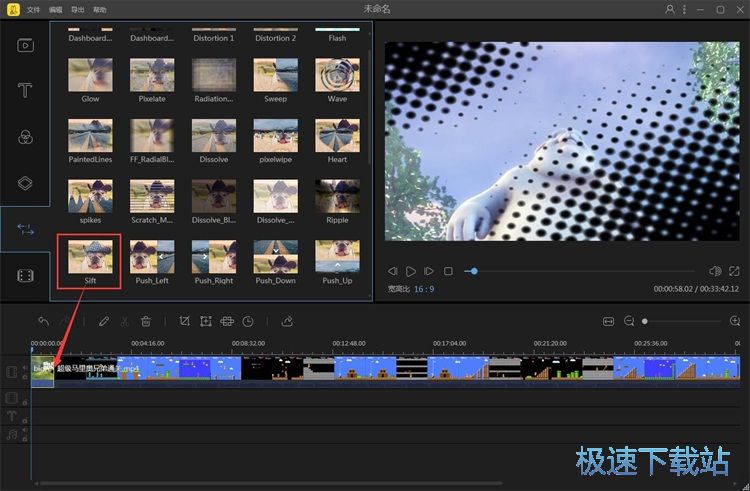Toggle the preview volume speaker icon
750x491 pixels.
tap(715, 271)
